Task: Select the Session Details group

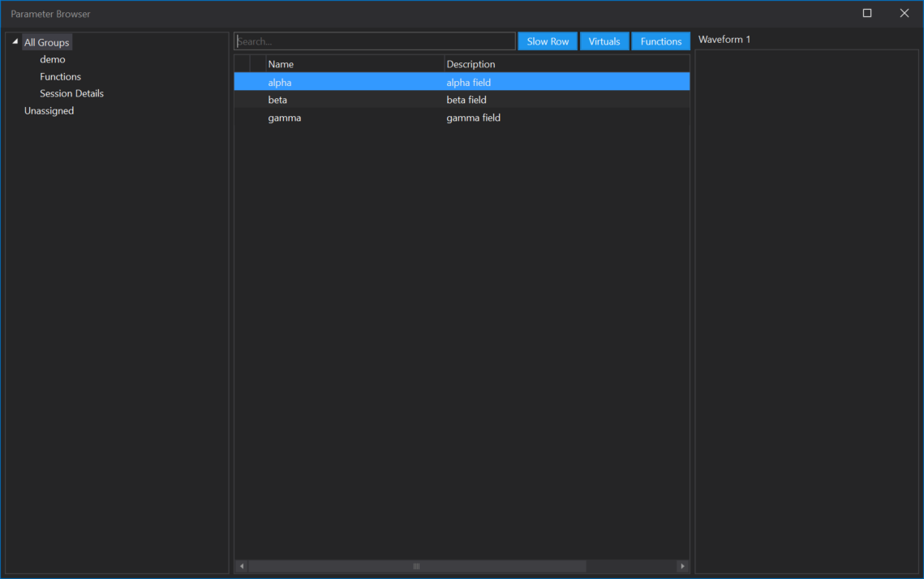Action: coord(71,93)
